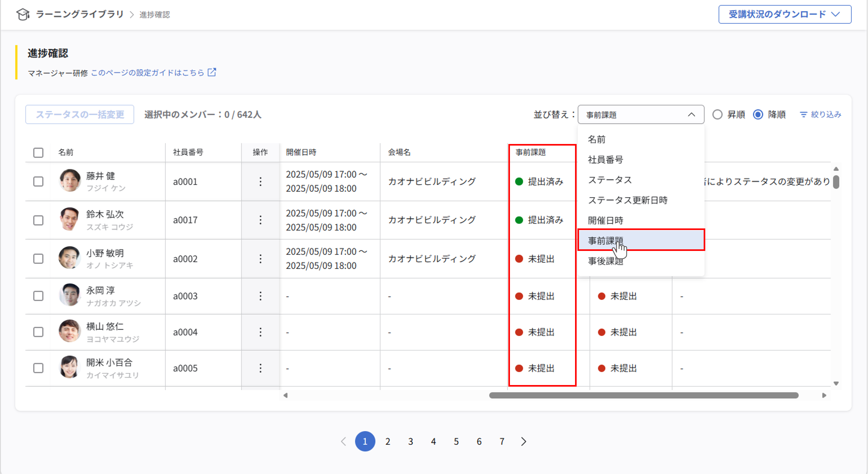Click the up arrow of the vertical scrollbar
868x474 pixels.
click(836, 169)
